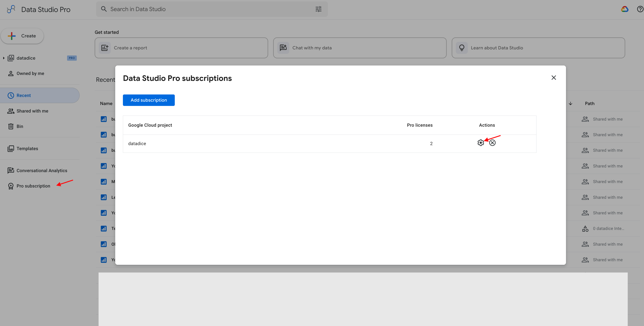
Task: Click the Chat with my data card
Action: 360,48
